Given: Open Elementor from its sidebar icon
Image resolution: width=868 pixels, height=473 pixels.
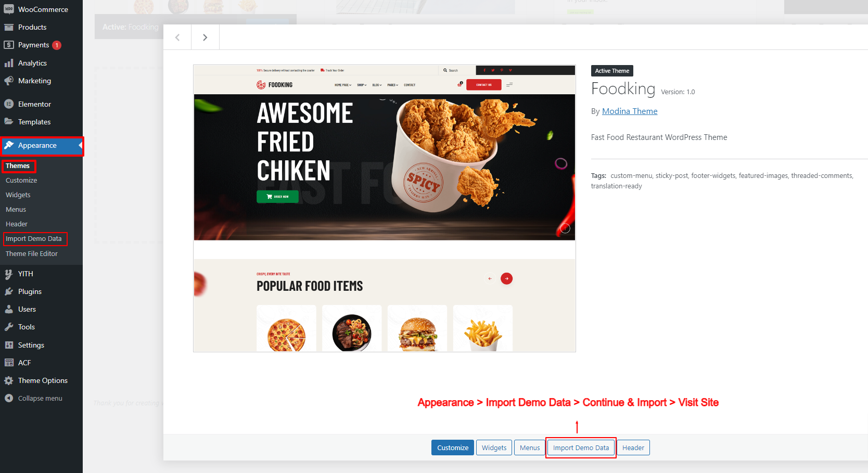Looking at the screenshot, I should pos(9,104).
